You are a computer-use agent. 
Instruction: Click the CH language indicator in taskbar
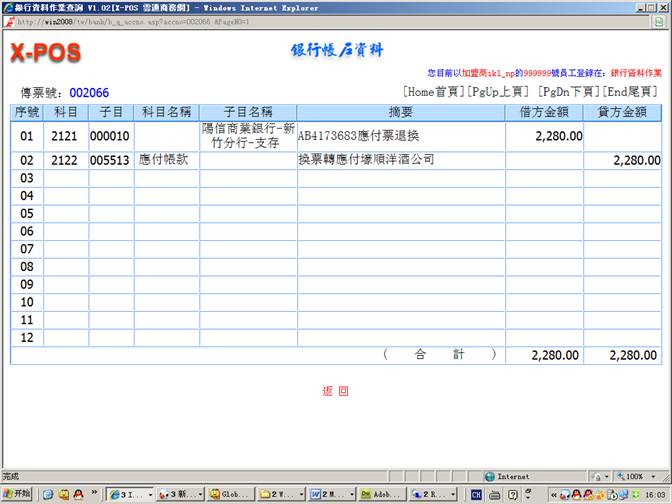tap(476, 494)
